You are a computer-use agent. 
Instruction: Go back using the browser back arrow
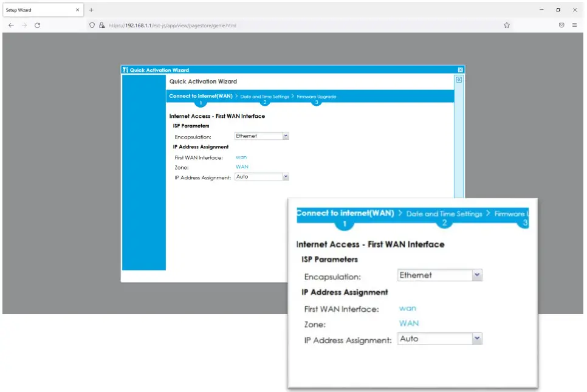click(11, 26)
